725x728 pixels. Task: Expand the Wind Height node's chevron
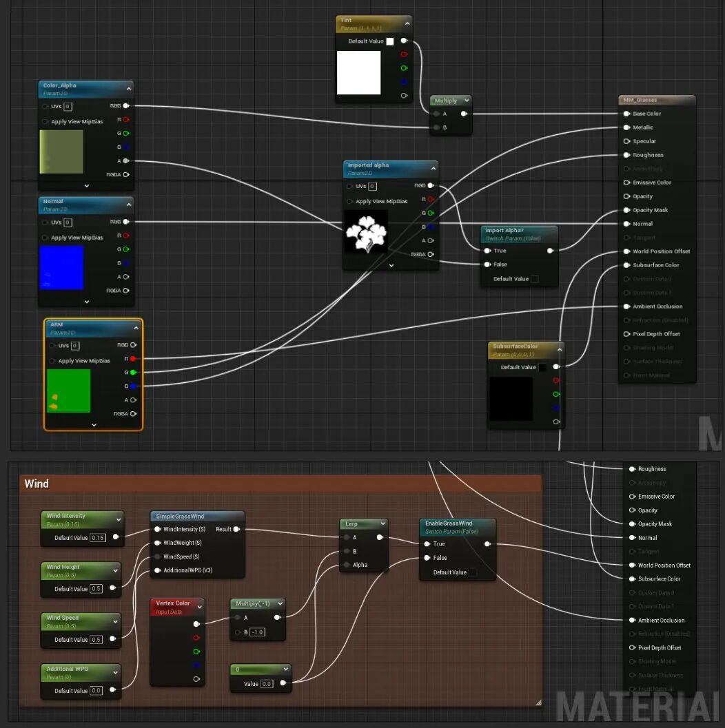point(116,570)
